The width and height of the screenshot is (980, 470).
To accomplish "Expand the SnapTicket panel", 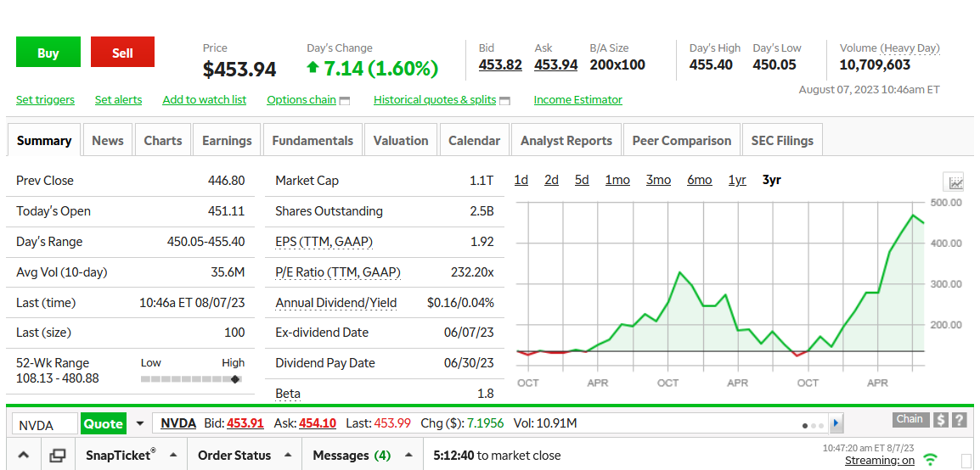I will pyautogui.click(x=172, y=456).
